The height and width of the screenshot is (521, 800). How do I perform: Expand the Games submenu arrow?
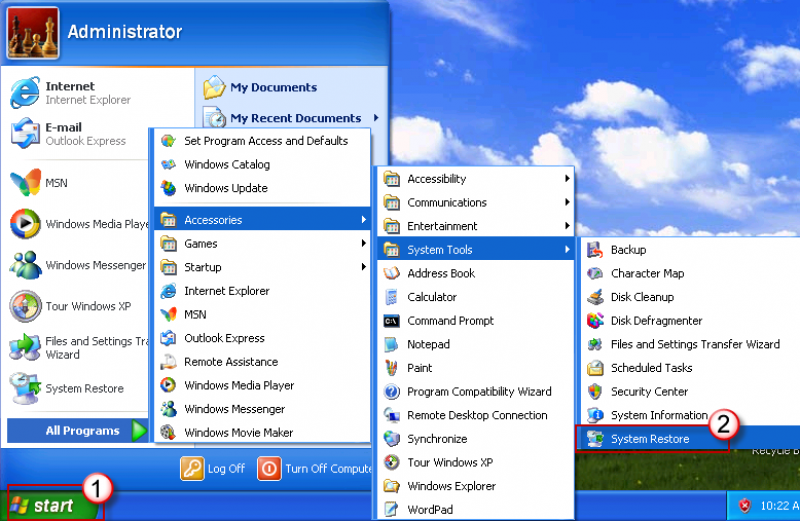click(x=363, y=243)
